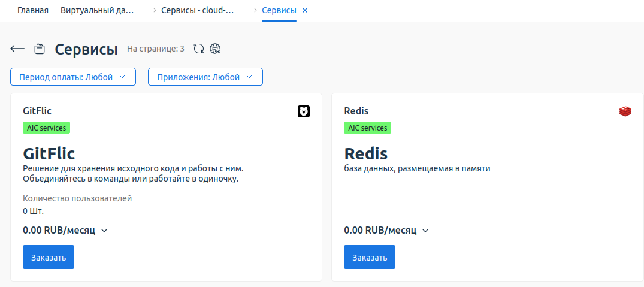The image size is (644, 287).
Task: Open the Главная tab
Action: 33,10
